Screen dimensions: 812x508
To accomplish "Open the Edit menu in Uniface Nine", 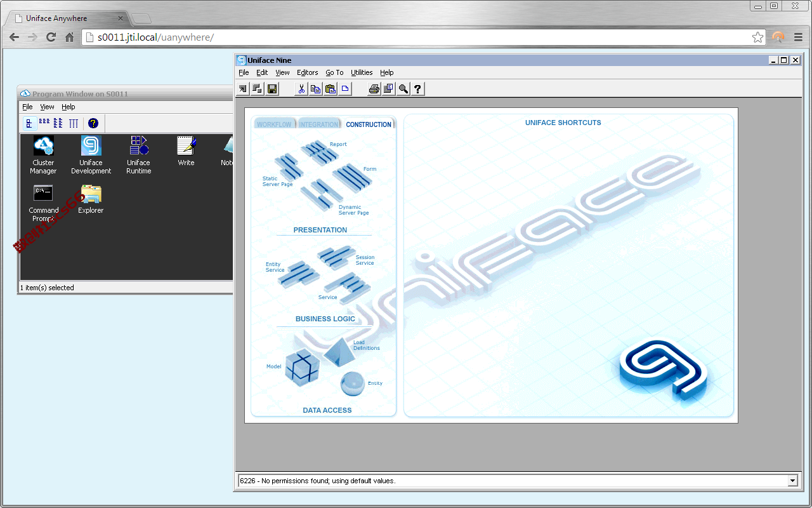I will pos(262,72).
